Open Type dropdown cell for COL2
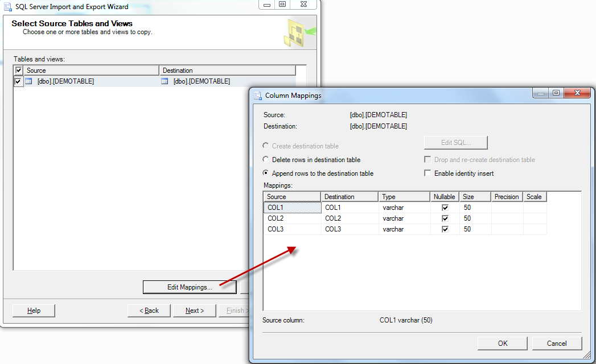Viewport: 596px width, 364px height. pyautogui.click(x=404, y=218)
